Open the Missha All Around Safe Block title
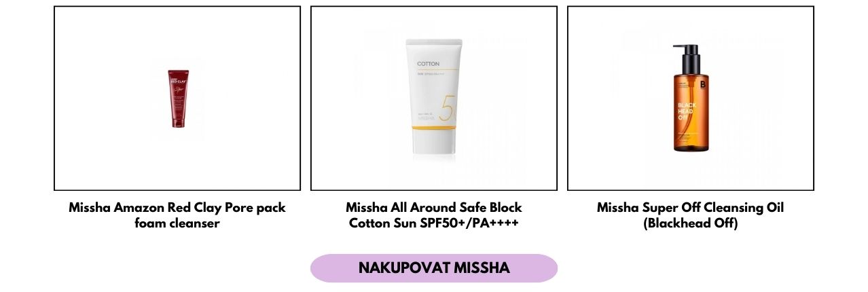This screenshot has height=292, width=868. pyautogui.click(x=434, y=207)
